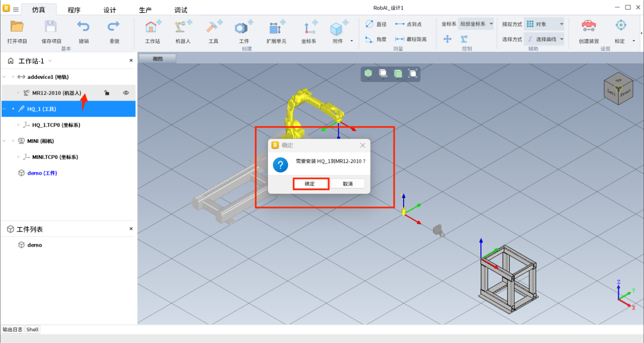Click the 取消 cancel button in dialog
Screen dimensions: 644x343
point(348,183)
